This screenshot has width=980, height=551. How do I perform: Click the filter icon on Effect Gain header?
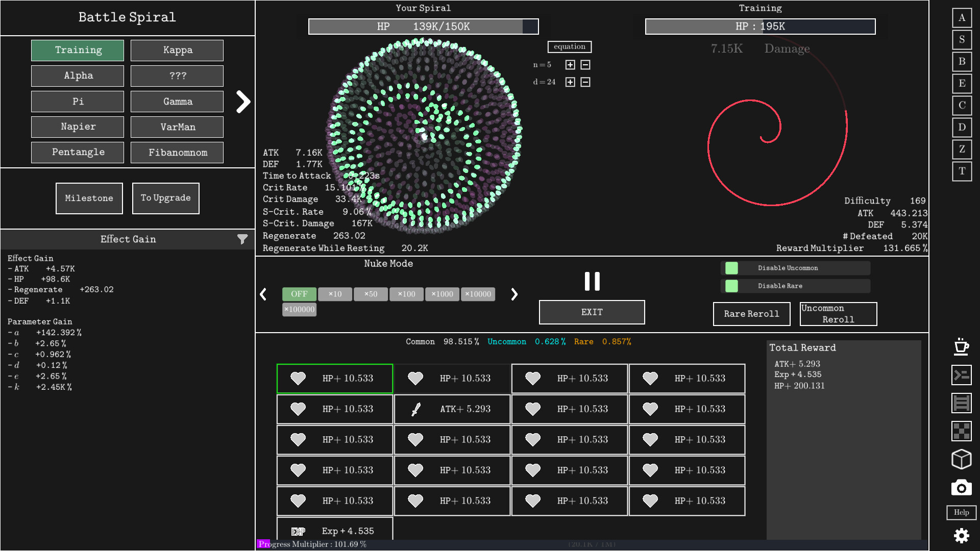242,239
